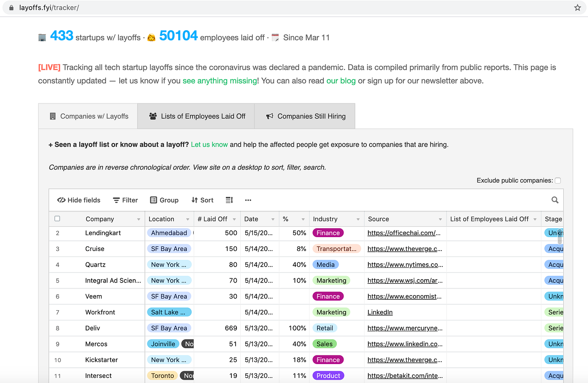Viewport: 588px width, 383px height.
Task: Click the Sort arrows icon
Action: pyautogui.click(x=194, y=200)
